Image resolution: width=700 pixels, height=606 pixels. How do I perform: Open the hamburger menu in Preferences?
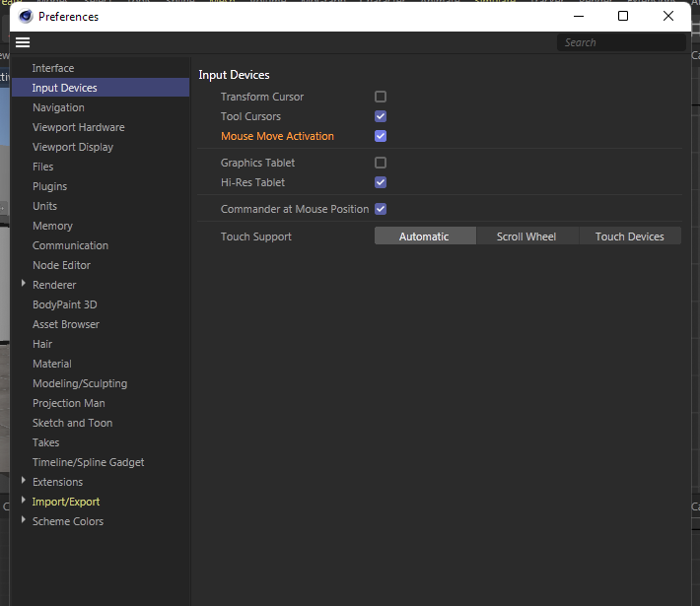click(23, 42)
